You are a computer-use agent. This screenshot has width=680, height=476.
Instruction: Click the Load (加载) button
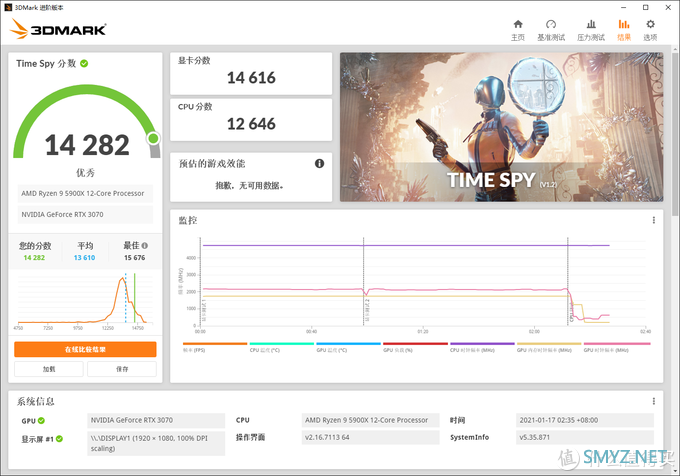(49, 369)
